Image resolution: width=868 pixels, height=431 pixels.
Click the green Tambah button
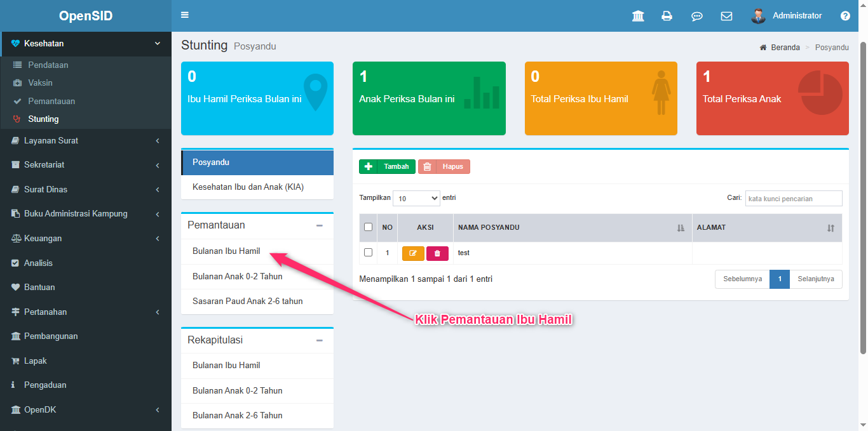coord(387,166)
